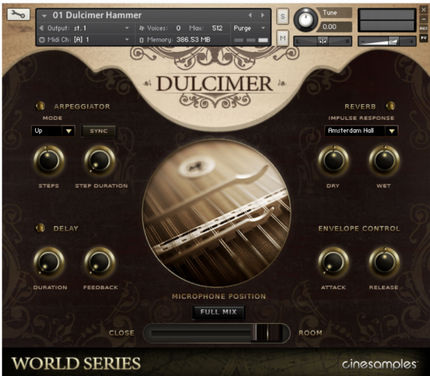
Task: Go to the next instrument preset with the right arrow
Action: 262,15
